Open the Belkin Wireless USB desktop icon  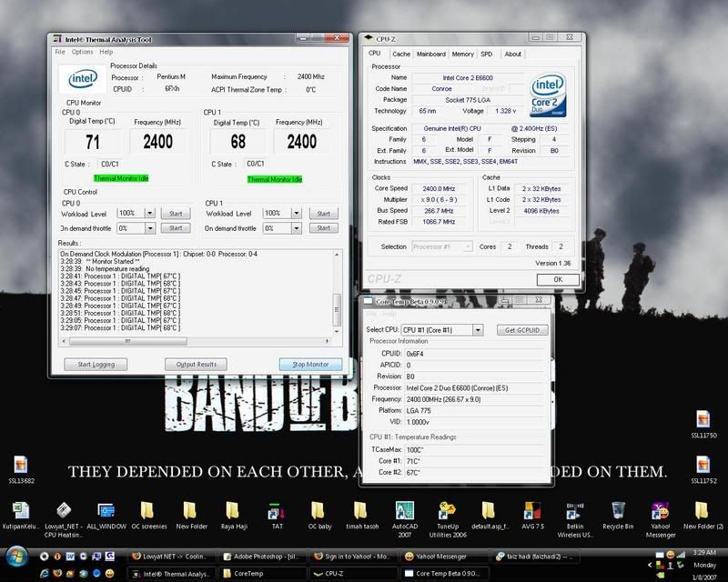574,510
